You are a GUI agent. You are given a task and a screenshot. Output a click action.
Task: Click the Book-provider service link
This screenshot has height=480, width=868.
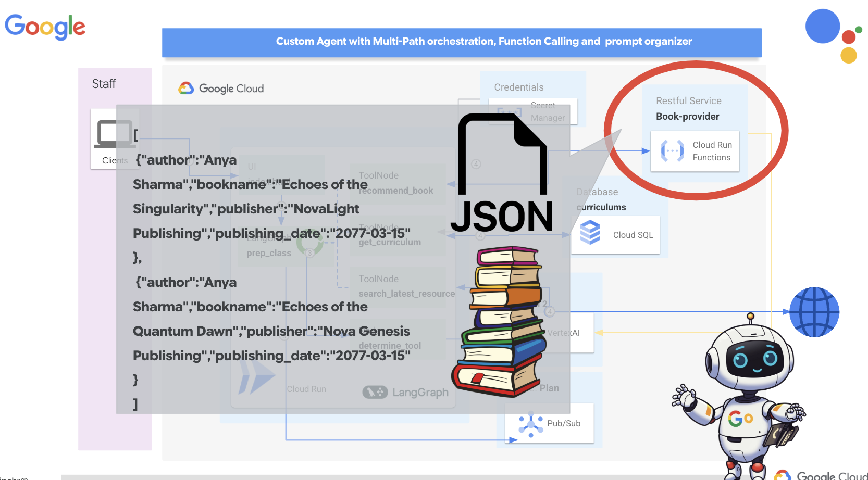[687, 116]
